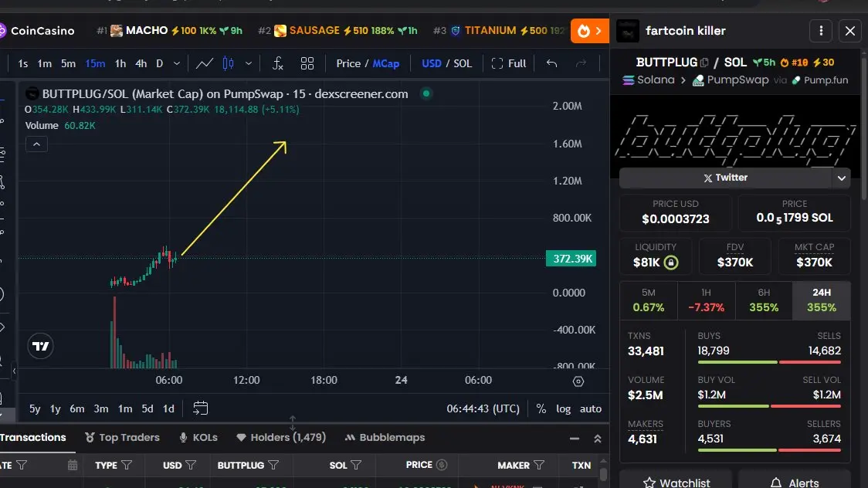Screen dimensions: 868x488
Task: Select the 4h timeframe
Action: 141,63
